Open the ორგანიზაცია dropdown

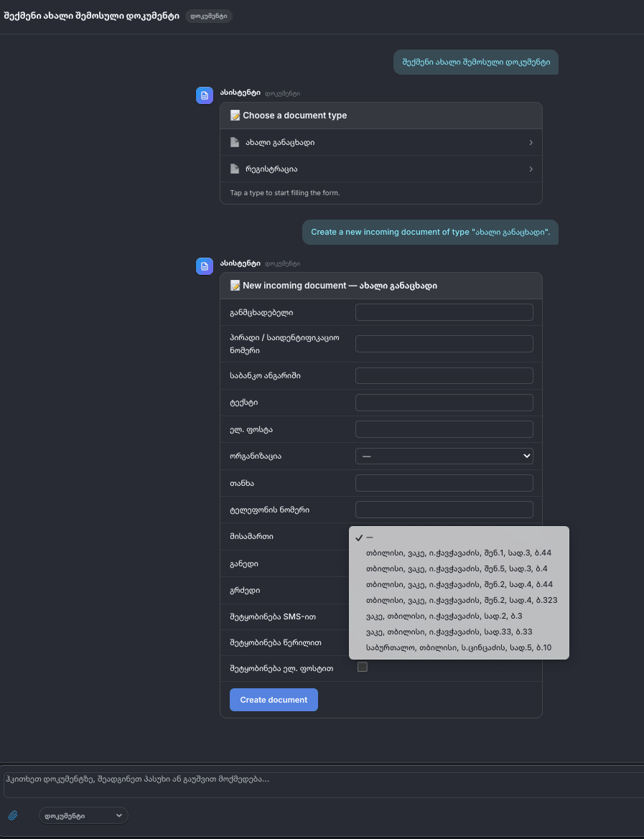[444, 456]
